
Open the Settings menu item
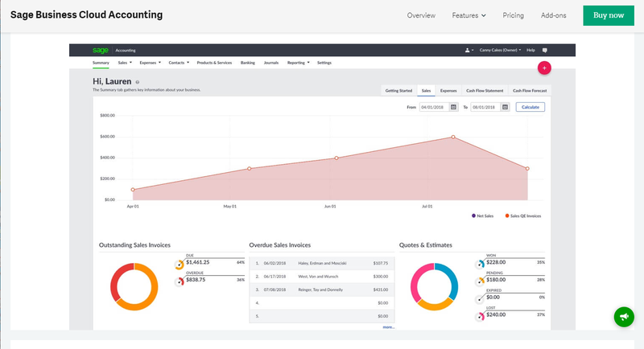(324, 63)
